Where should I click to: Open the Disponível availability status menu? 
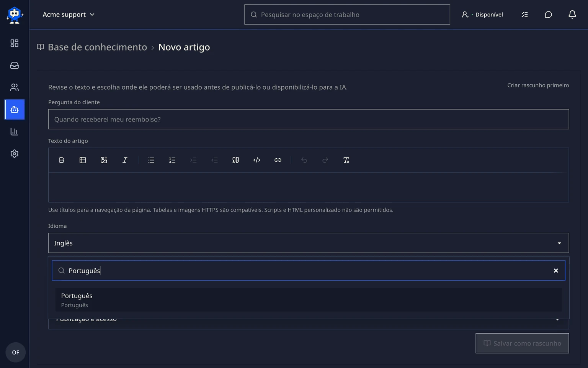[x=482, y=15]
